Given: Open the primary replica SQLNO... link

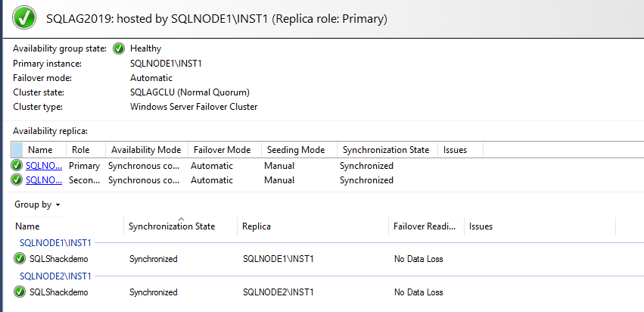Looking at the screenshot, I should point(42,166).
